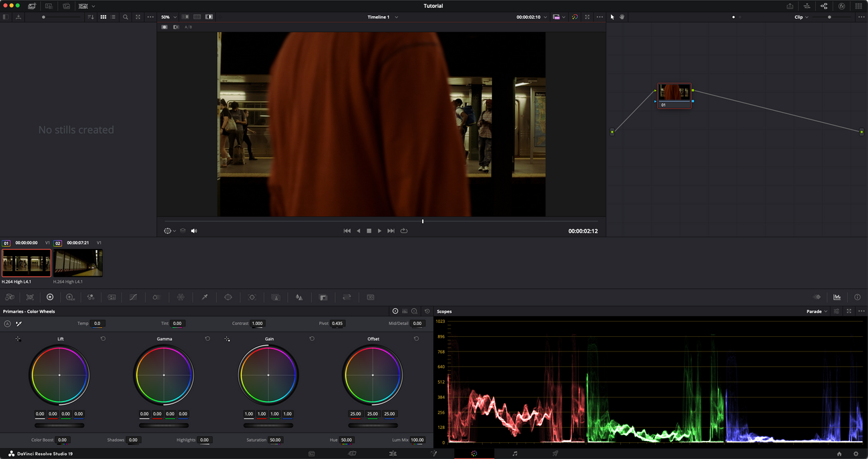The height and width of the screenshot is (459, 868).
Task: Select the second clip thumbnail
Action: click(79, 263)
